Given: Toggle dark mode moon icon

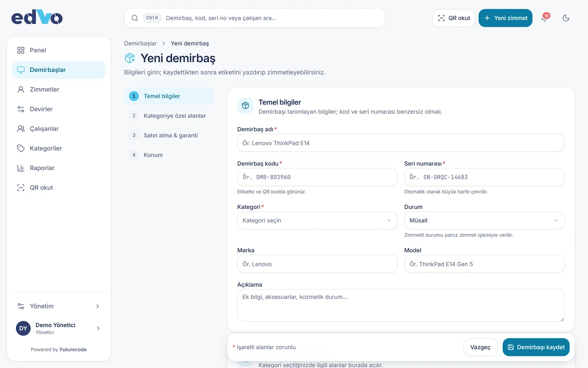Looking at the screenshot, I should (566, 18).
